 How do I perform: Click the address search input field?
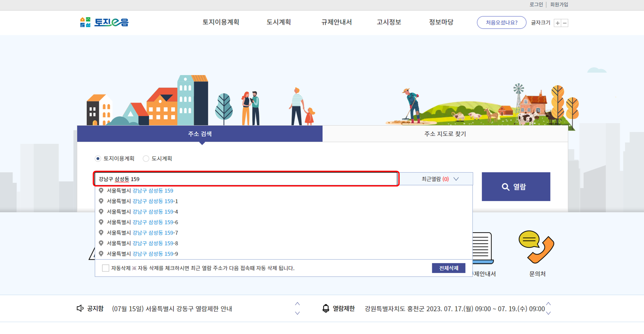tap(246, 179)
